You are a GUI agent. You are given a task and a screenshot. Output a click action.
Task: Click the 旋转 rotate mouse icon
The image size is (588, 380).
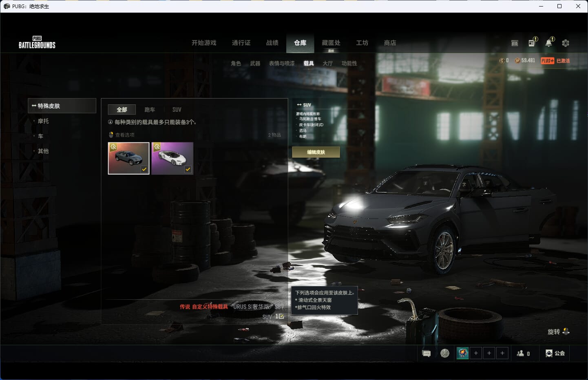point(566,331)
